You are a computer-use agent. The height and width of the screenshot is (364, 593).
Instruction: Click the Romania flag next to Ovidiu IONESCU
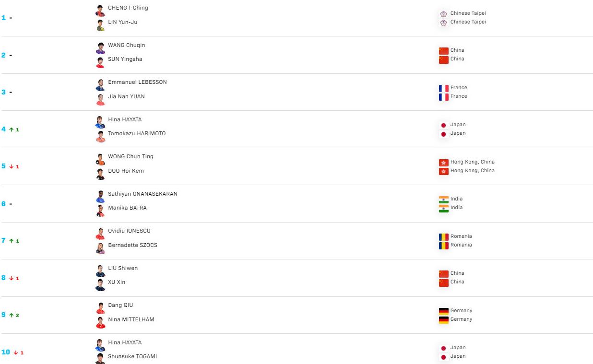tap(443, 236)
